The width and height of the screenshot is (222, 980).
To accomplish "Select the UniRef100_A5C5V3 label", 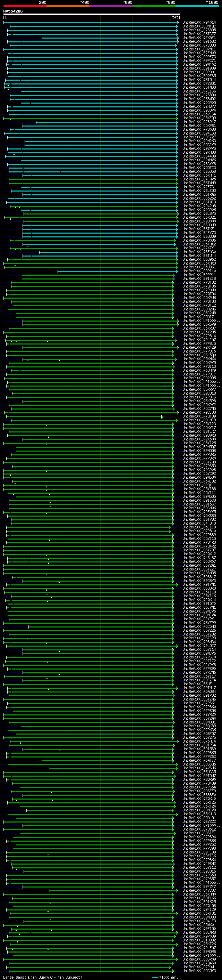I will (199, 971).
